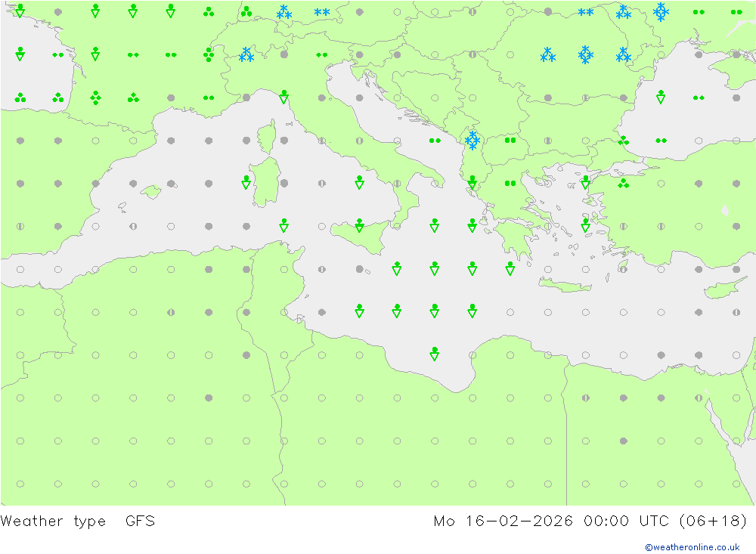The height and width of the screenshot is (554, 756).
Task: Select the double rain dots in the Adriatic Sea
Action: click(435, 141)
